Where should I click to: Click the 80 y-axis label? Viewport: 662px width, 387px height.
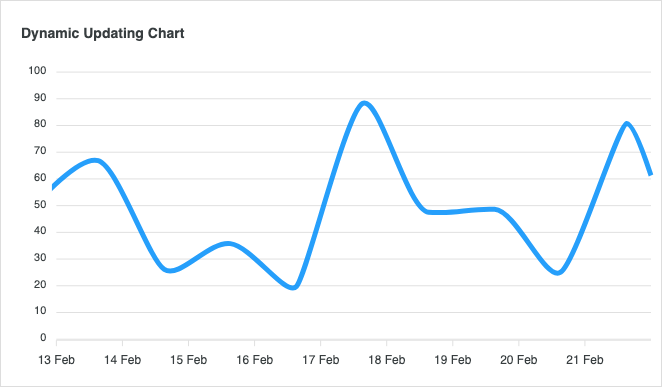point(40,124)
